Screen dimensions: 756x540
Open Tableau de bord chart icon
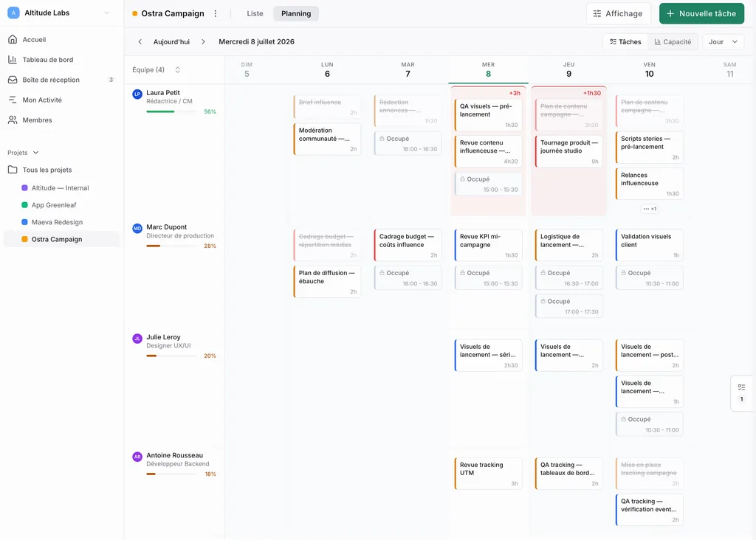point(13,60)
